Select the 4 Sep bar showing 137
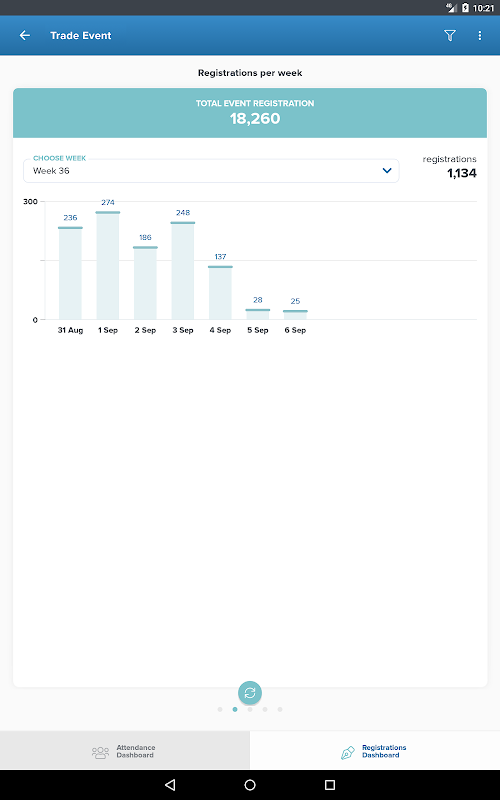500x800 pixels. tap(220, 293)
